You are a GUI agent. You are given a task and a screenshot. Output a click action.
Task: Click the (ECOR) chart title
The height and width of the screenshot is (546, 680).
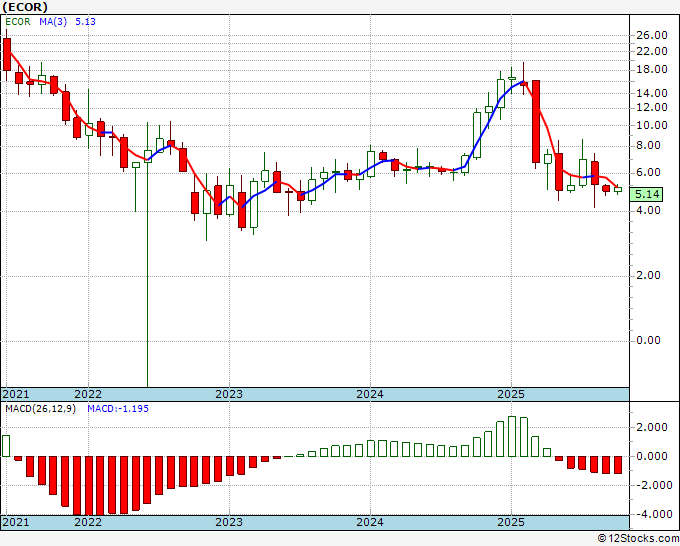click(x=25, y=7)
